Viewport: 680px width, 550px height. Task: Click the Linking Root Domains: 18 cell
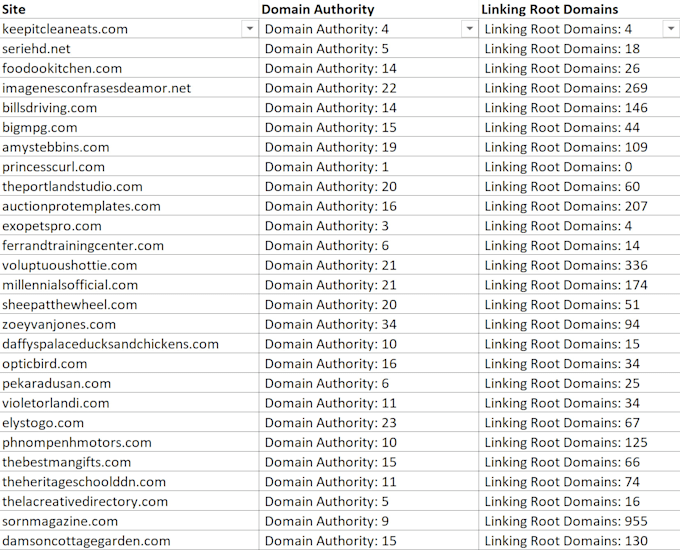580,48
